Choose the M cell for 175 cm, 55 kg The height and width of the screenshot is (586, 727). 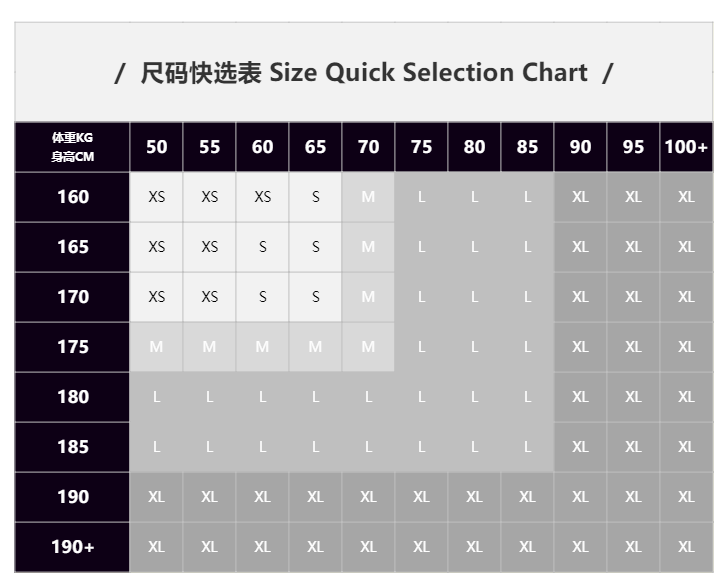coord(210,347)
